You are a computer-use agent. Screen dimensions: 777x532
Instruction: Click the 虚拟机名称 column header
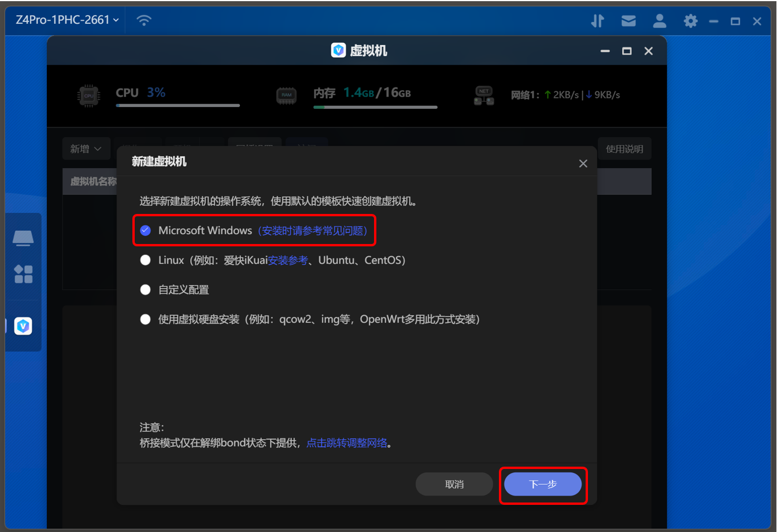[92, 181]
